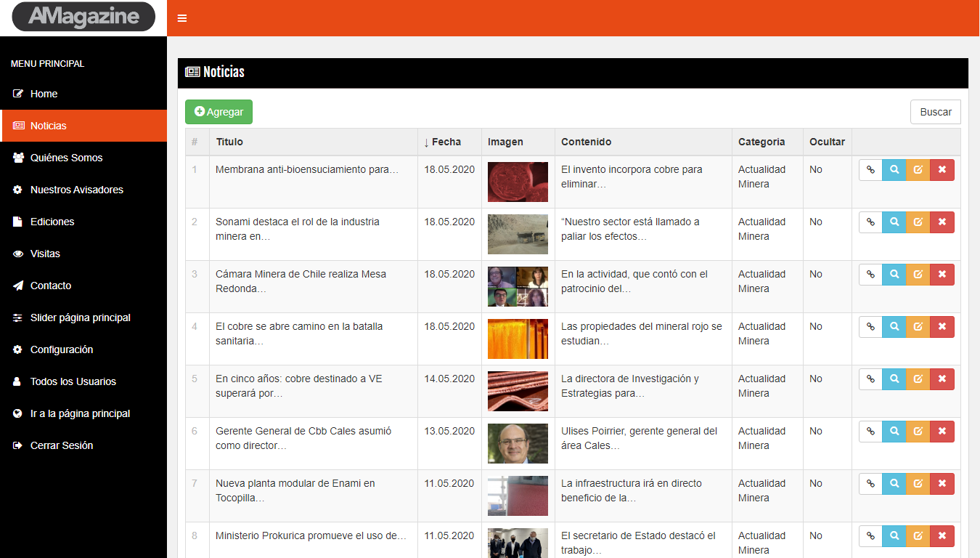This screenshot has height=558, width=980.
Task: Go to Ediciones in the main menu
Action: [52, 222]
